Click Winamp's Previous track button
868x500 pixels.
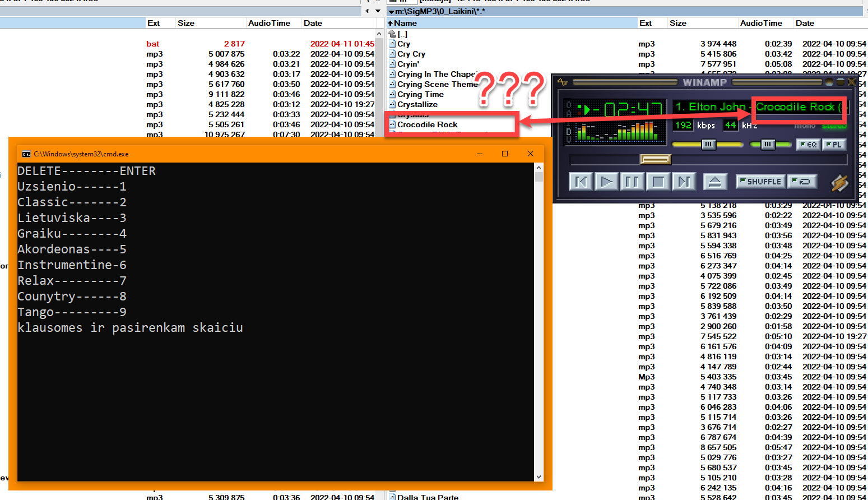581,182
